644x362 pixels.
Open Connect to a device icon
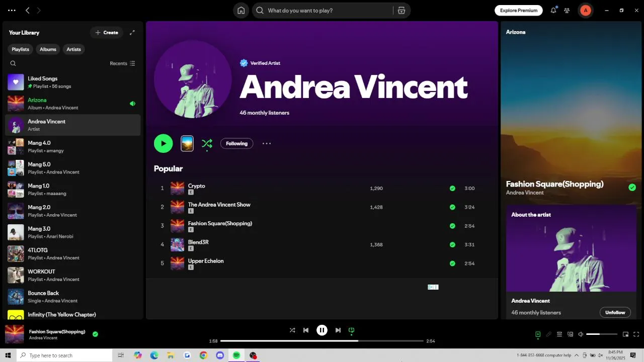point(570,334)
